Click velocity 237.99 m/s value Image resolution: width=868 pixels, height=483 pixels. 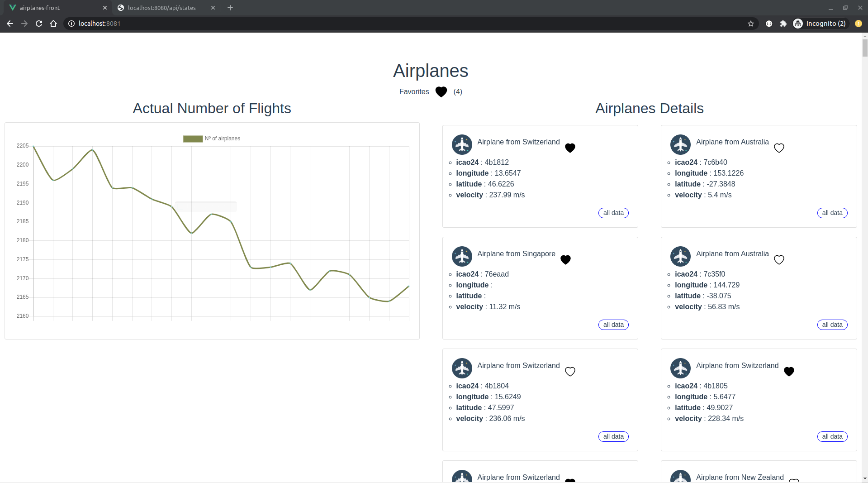(x=507, y=195)
